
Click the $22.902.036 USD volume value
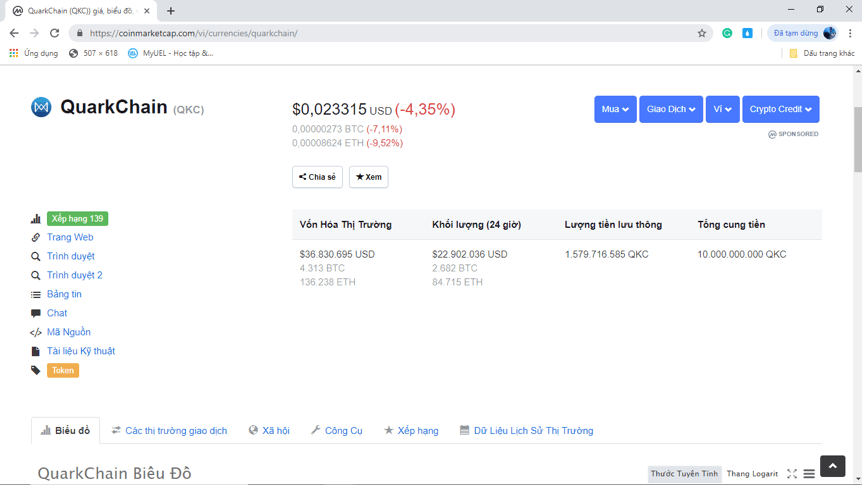[x=469, y=255]
